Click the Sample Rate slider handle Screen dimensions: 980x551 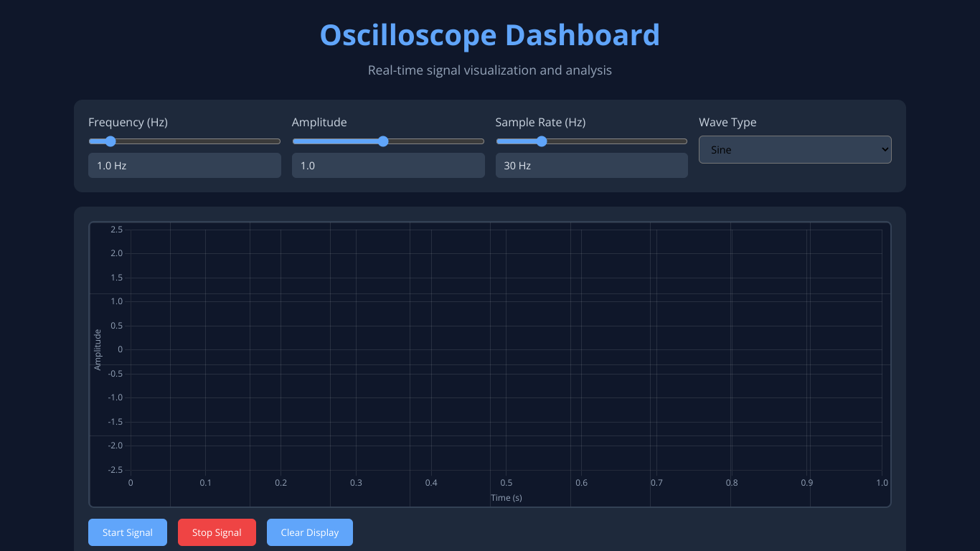(x=542, y=141)
